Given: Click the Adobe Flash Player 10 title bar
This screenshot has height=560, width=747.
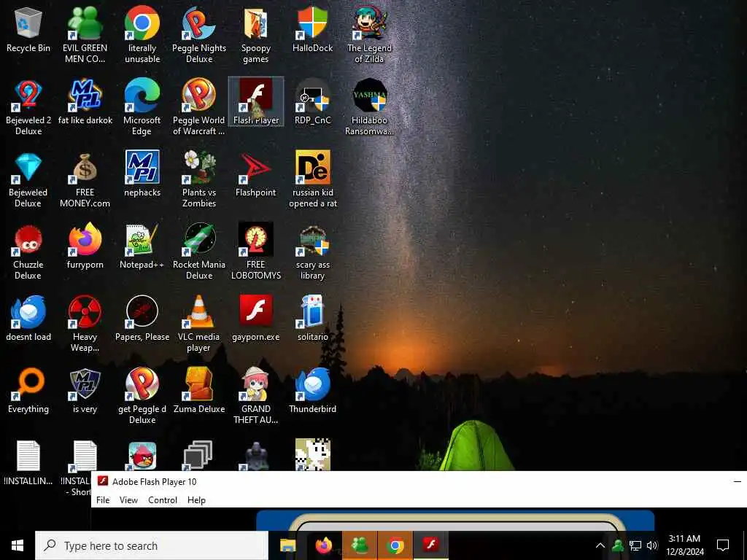Looking at the screenshot, I should tap(419, 481).
